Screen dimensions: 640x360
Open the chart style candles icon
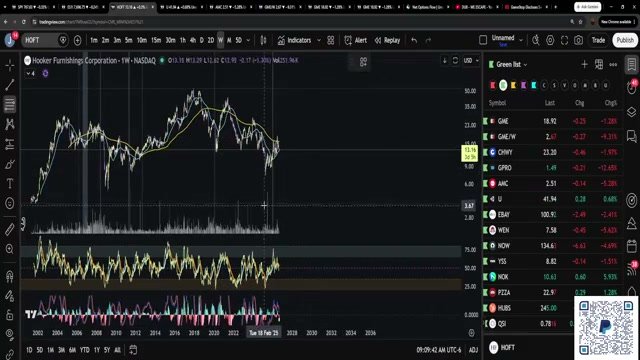(x=263, y=40)
